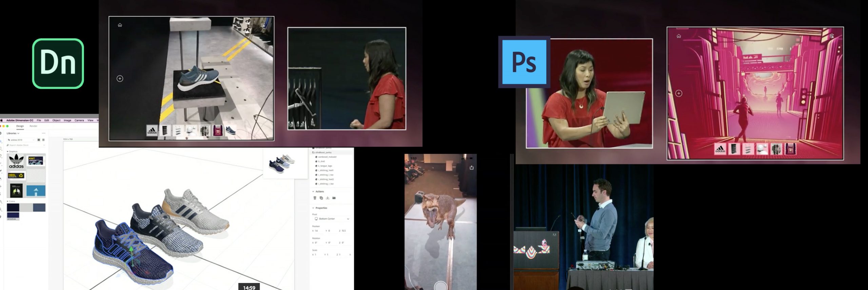Tap the phone camera shutter button
868x290 pixels.
[x=440, y=286]
